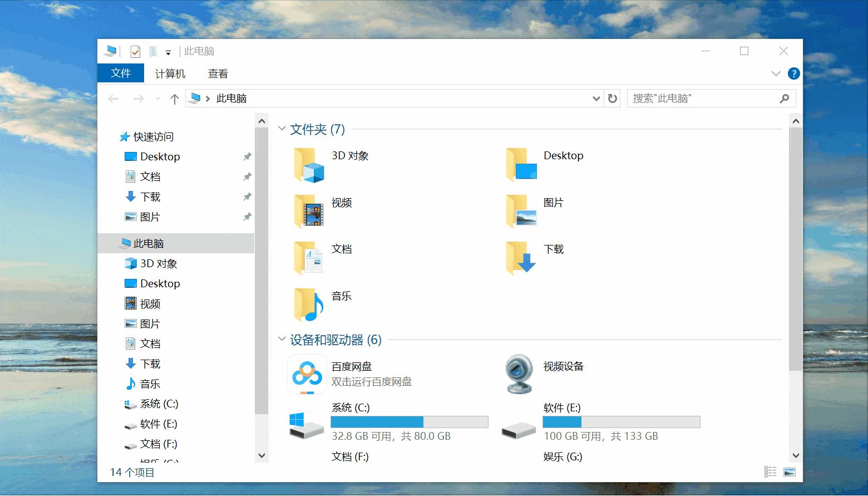868x496 pixels.
Task: Navigate back using the back button
Action: [114, 98]
